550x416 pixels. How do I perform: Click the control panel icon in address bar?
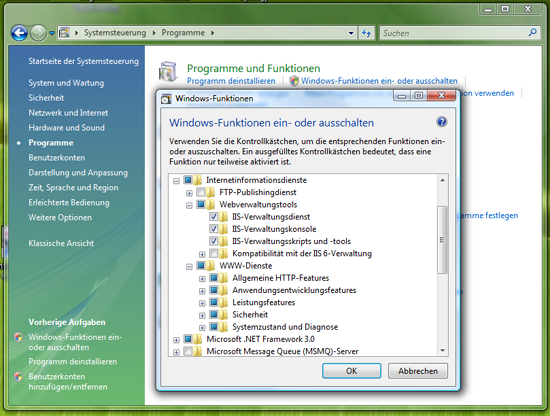click(64, 33)
